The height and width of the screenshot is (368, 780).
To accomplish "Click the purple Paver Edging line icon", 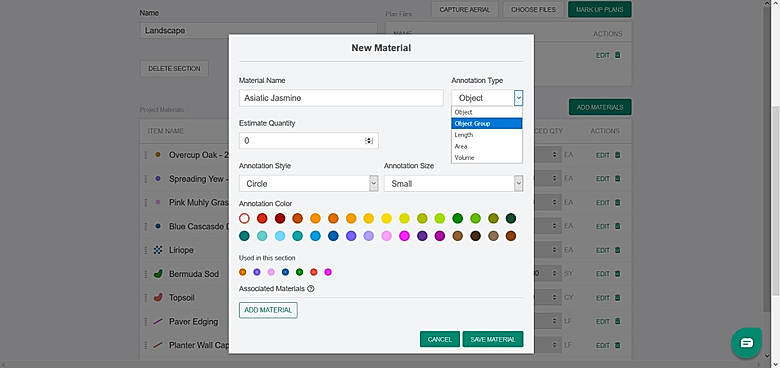I will coord(158,322).
